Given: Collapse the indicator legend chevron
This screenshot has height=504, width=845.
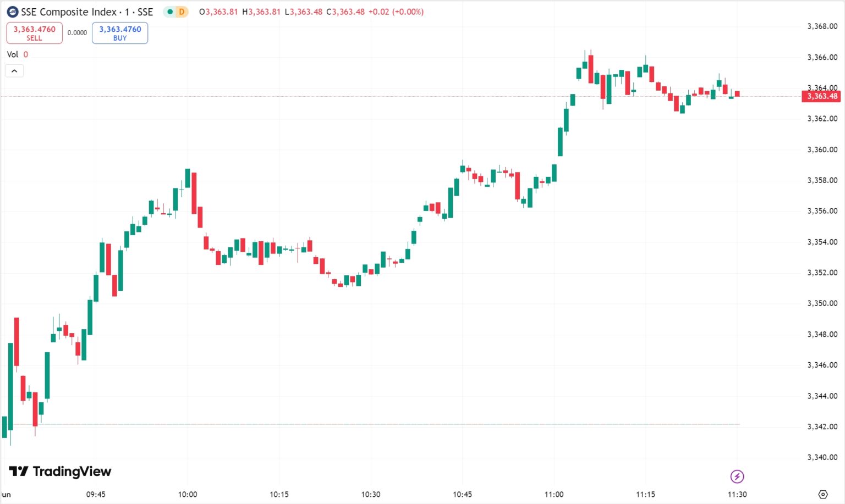Looking at the screenshot, I should tap(14, 71).
